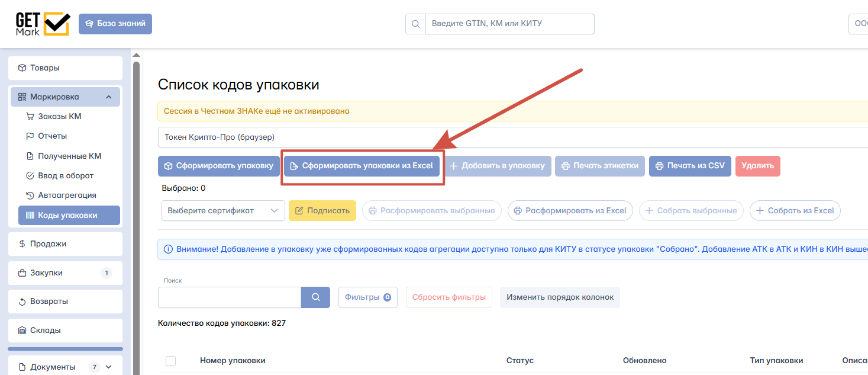868x375 pixels.
Task: Sort by Тип упаковки column header
Action: (x=776, y=361)
